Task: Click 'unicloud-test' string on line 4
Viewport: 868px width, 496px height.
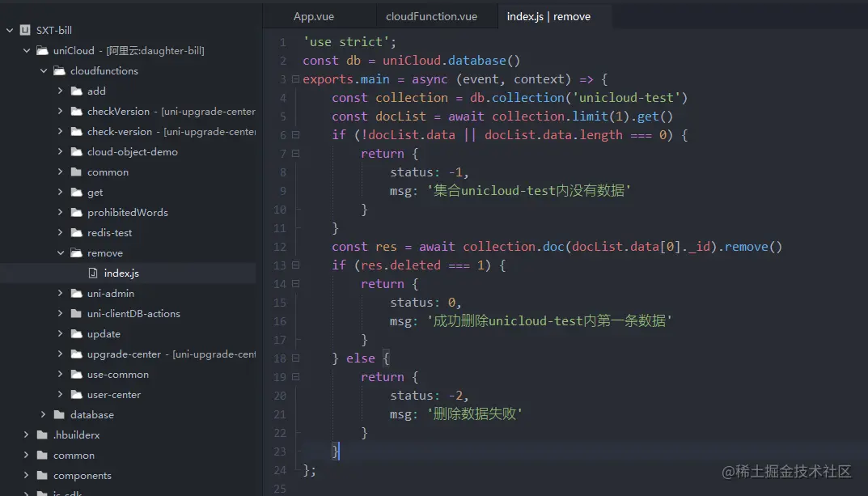Action: point(626,98)
